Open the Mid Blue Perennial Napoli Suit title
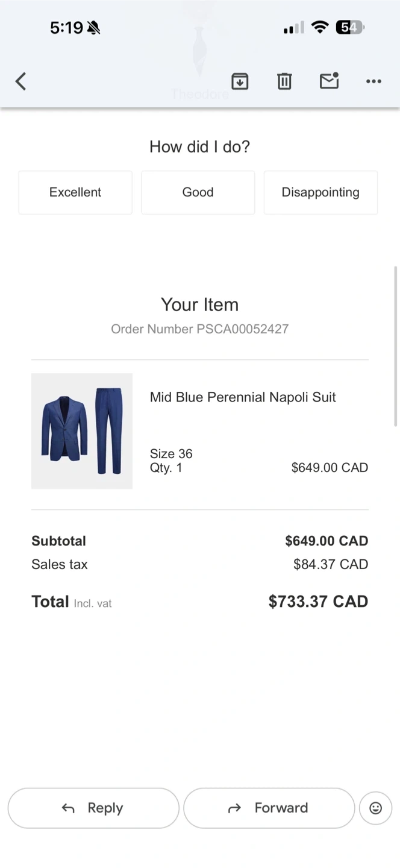The image size is (400, 868). (x=243, y=397)
